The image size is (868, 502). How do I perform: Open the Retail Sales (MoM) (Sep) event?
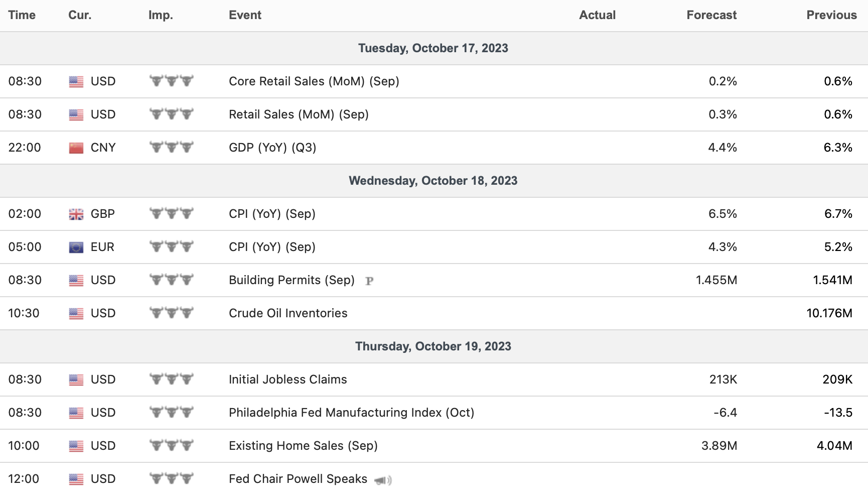coord(299,114)
